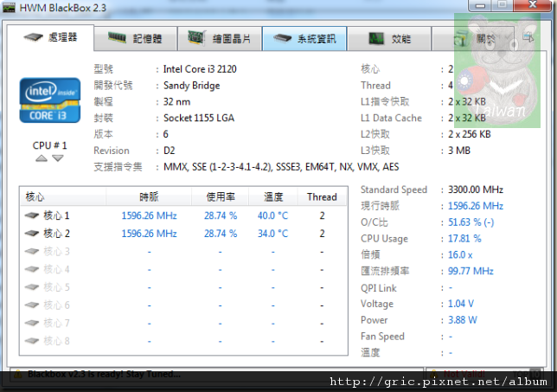Click the 3 MB L3 cache value
This screenshot has height=392, width=557.
click(x=459, y=151)
